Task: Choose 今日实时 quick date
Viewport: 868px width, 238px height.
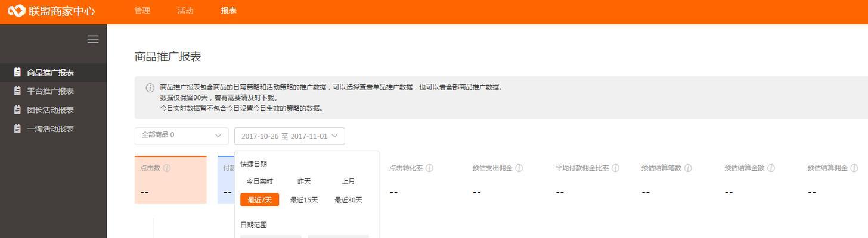Action: coord(260,181)
